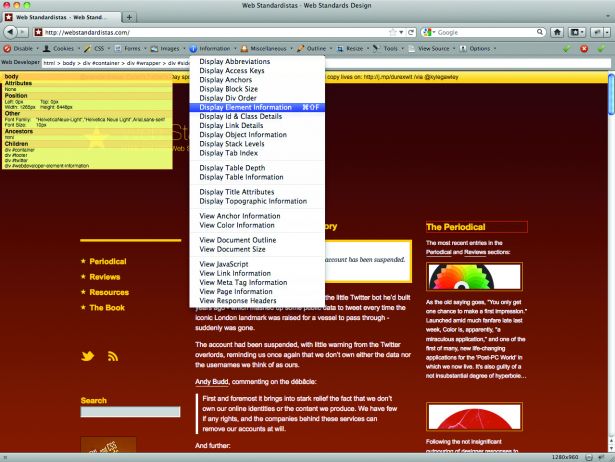Image resolution: width=615 pixels, height=462 pixels.
Task: Click the site's Twitter bird icon
Action: pyautogui.click(x=88, y=356)
